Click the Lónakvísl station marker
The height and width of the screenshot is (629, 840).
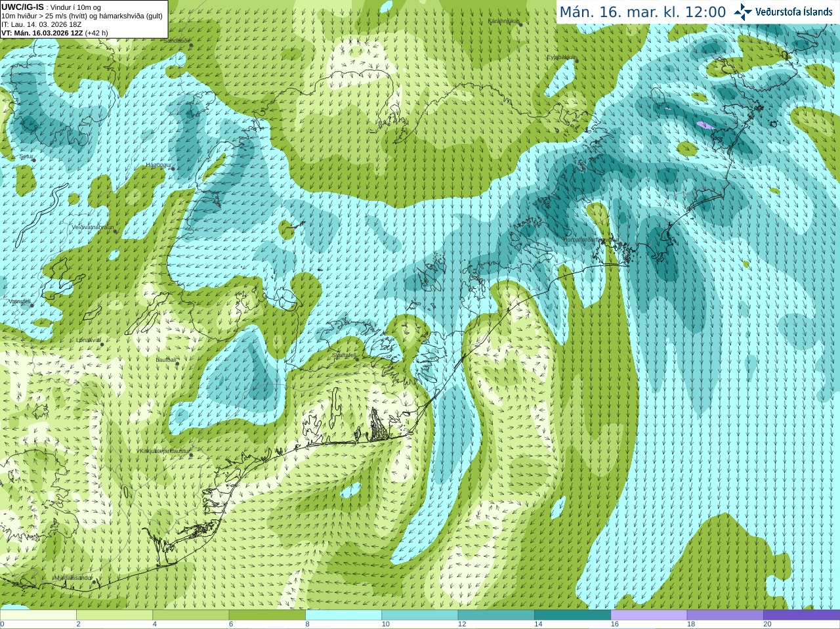coord(102,344)
